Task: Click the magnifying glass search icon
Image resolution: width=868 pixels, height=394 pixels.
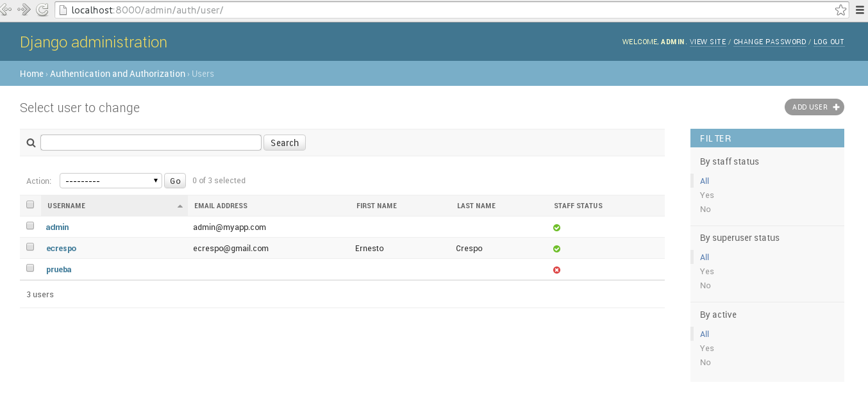Action: pos(31,143)
